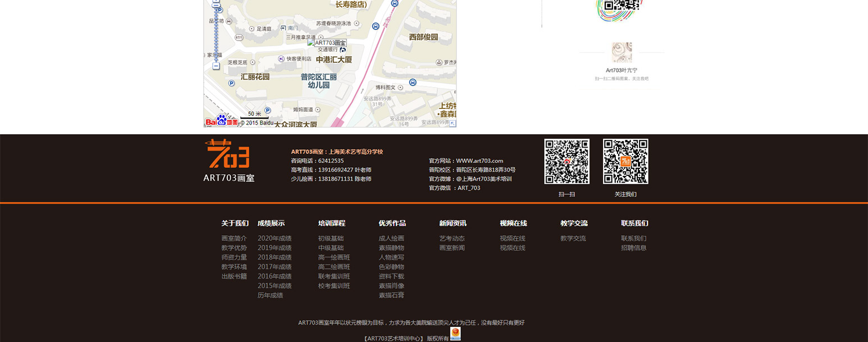The image size is (868, 342).
Task: Click the 官方微信 ART_703 text
Action: click(455, 188)
